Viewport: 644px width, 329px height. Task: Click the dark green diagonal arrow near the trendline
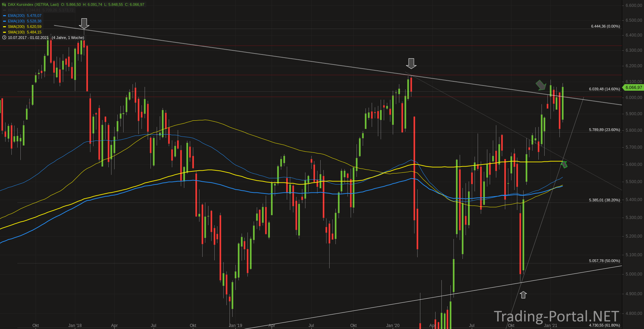point(541,85)
